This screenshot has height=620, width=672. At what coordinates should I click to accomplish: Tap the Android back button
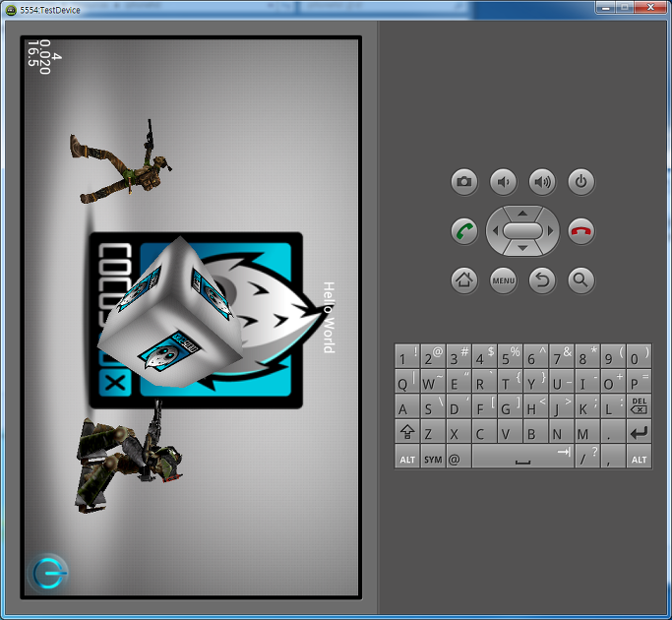[542, 280]
